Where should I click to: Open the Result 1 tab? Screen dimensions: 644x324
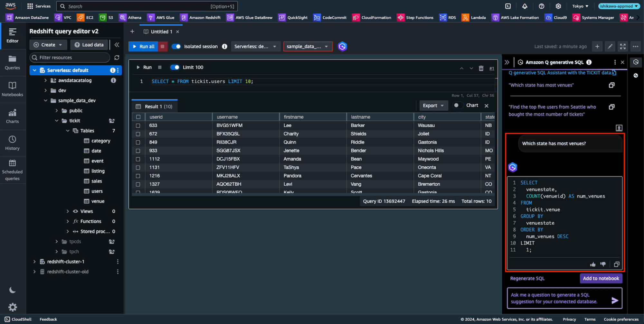(x=155, y=106)
